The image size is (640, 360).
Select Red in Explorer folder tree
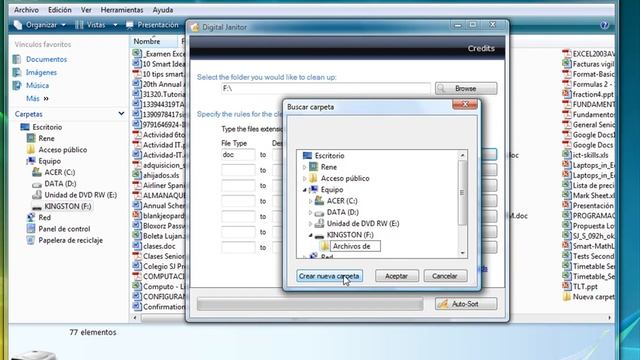(x=44, y=218)
